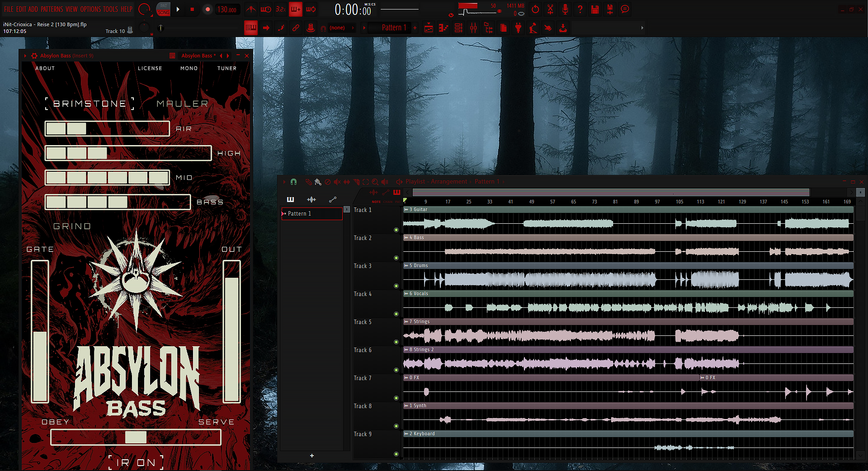Click the question mark help icon
Image resolution: width=868 pixels, height=471 pixels.
click(580, 9)
